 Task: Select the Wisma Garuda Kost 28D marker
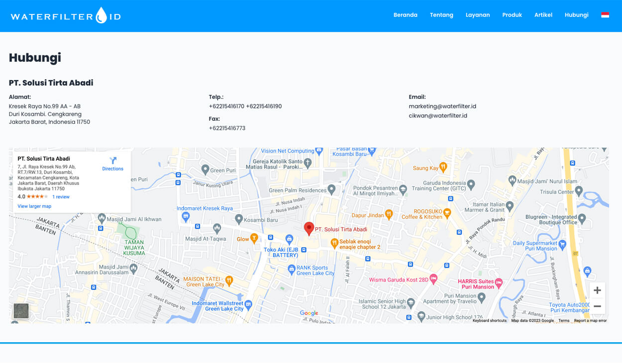(x=433, y=278)
